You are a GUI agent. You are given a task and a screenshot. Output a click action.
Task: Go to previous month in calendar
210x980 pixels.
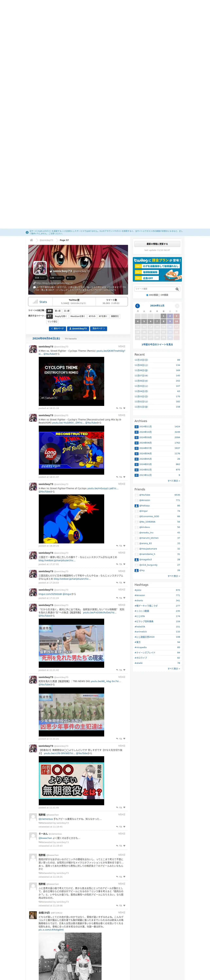tap(138, 306)
